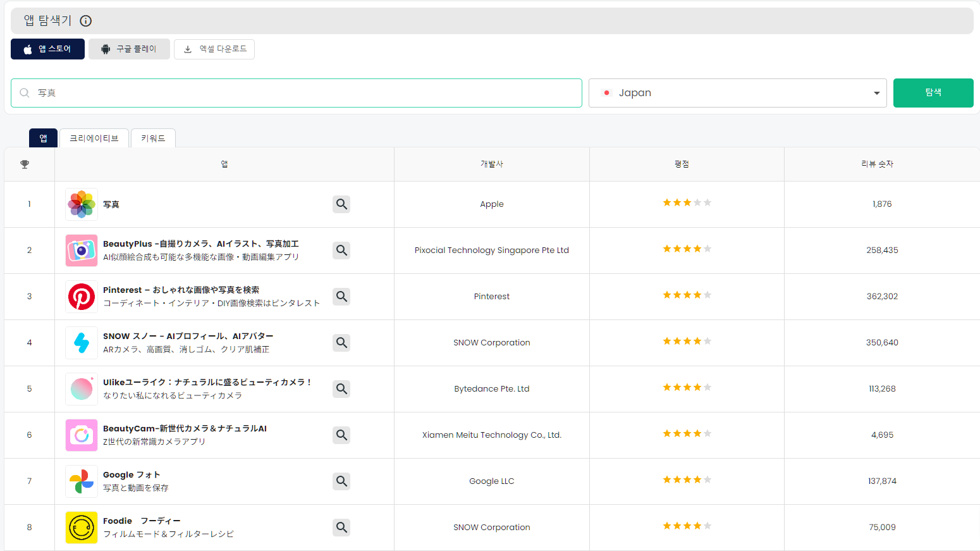980x551 pixels.
Task: Select the 앱 tab
Action: pos(43,138)
